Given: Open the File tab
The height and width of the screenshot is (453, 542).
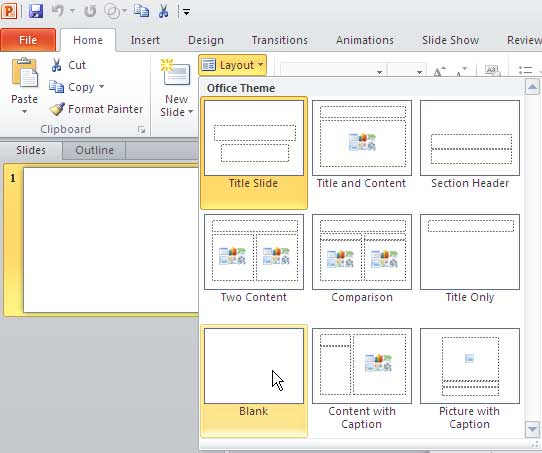Looking at the screenshot, I should [x=28, y=40].
